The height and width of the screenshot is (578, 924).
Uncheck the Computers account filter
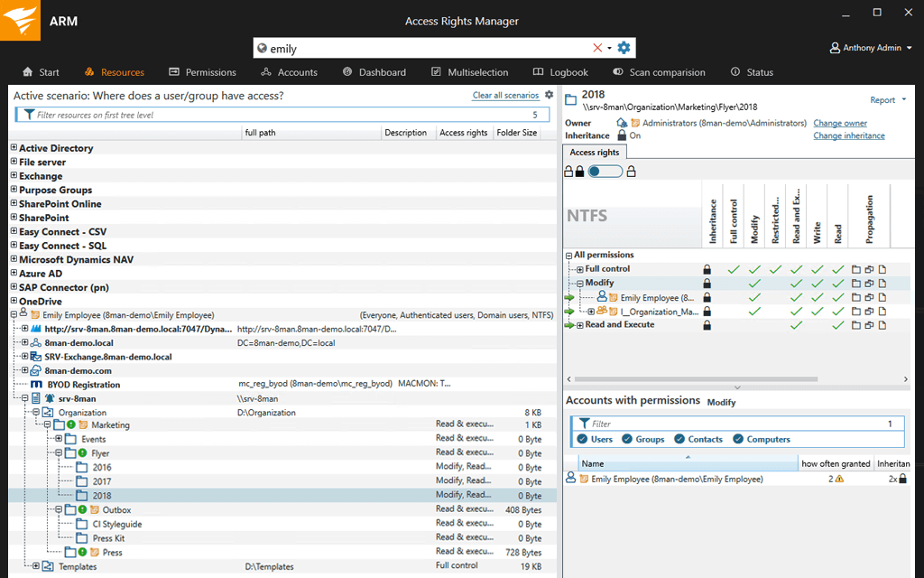click(x=736, y=439)
